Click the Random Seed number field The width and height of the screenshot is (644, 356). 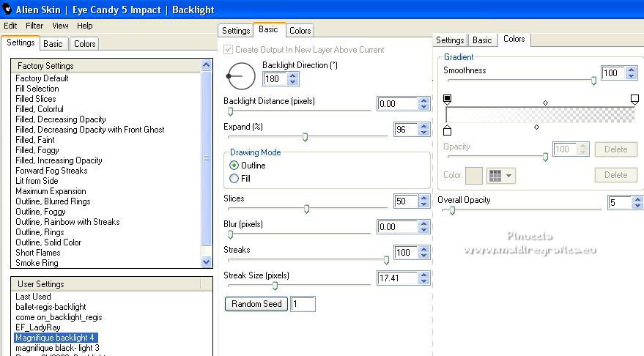pos(303,304)
